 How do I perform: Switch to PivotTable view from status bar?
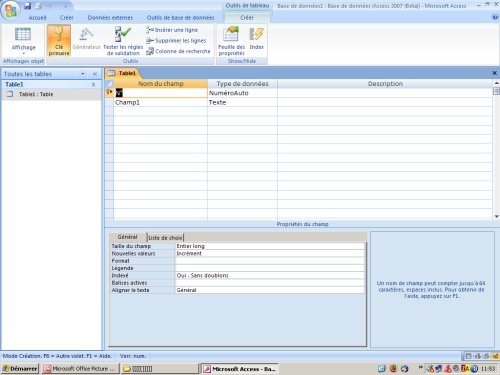click(477, 356)
